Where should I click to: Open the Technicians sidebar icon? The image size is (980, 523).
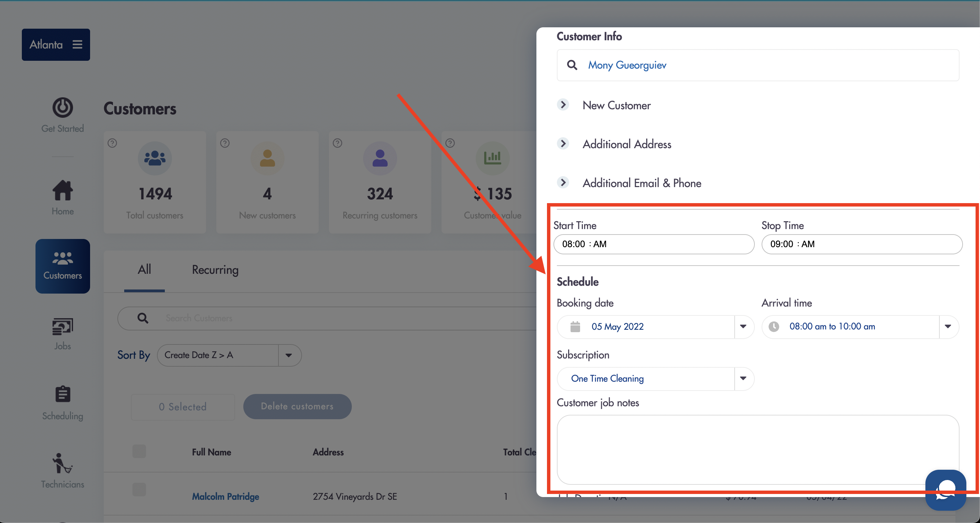tap(63, 463)
